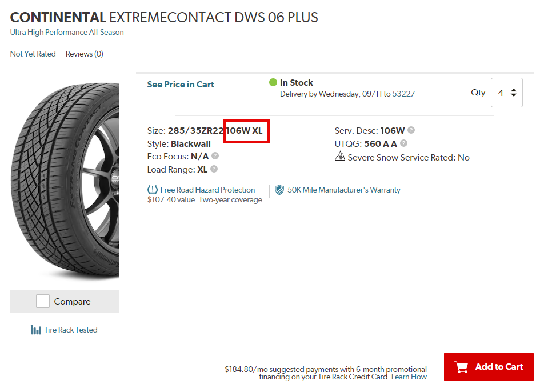Enable the Compare checkbox
The image size is (544, 392).
pyautogui.click(x=42, y=302)
